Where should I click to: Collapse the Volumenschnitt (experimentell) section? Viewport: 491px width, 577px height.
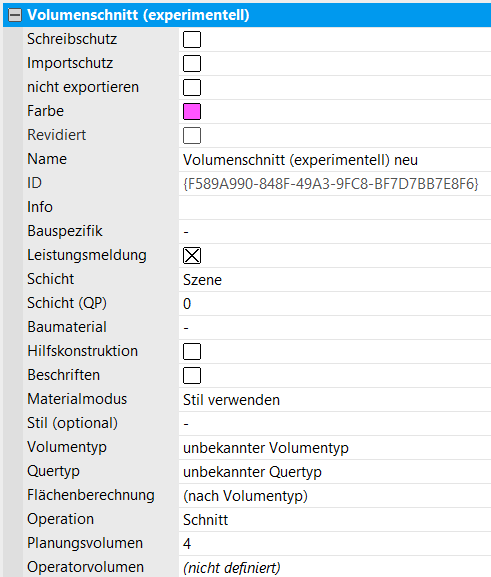pyautogui.click(x=15, y=15)
